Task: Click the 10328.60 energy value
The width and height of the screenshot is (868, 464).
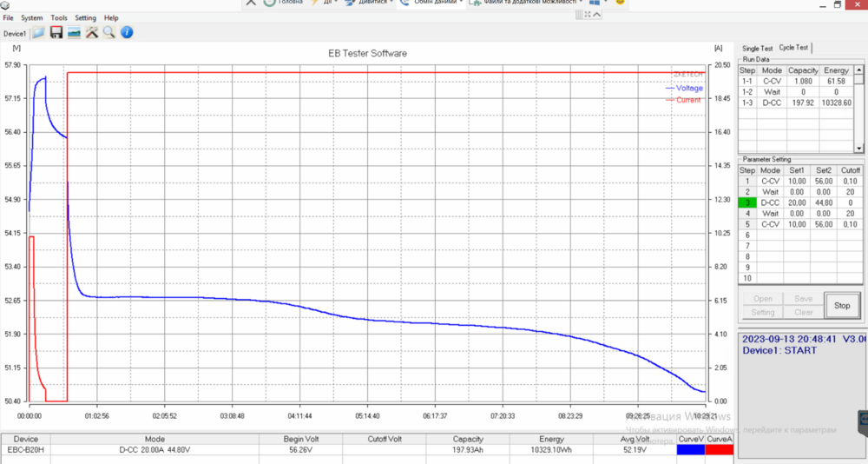Action: [836, 103]
